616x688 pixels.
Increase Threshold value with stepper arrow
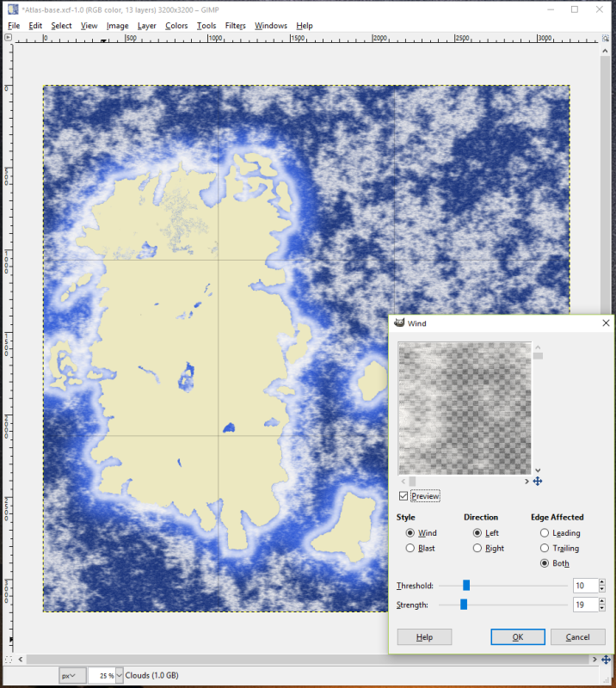[602, 582]
